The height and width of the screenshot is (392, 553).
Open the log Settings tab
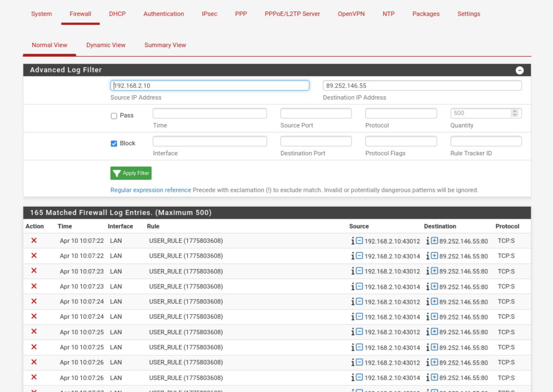(x=469, y=14)
